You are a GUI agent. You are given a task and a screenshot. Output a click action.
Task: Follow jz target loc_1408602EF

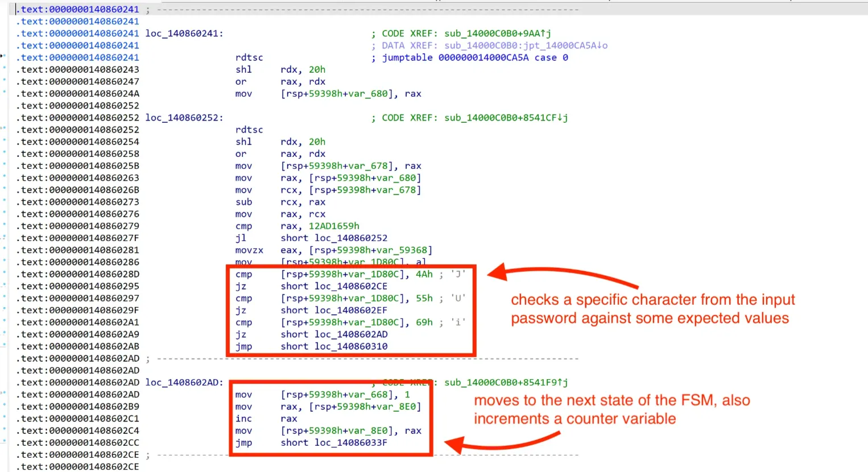350,310
